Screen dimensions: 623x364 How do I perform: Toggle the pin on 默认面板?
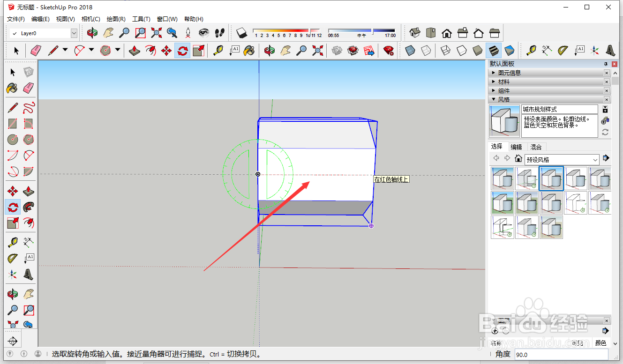(x=606, y=64)
